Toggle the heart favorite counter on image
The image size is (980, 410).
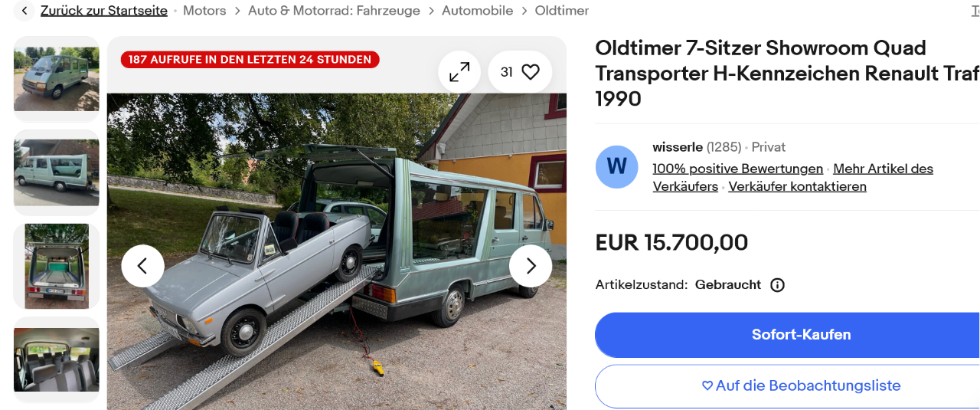click(x=520, y=72)
